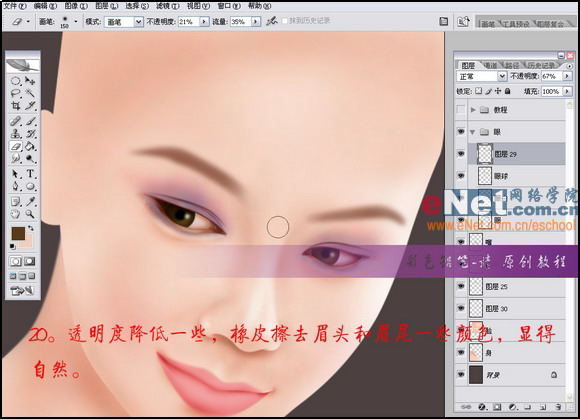
Task: Check the erase to history checkbox
Action: (x=284, y=21)
